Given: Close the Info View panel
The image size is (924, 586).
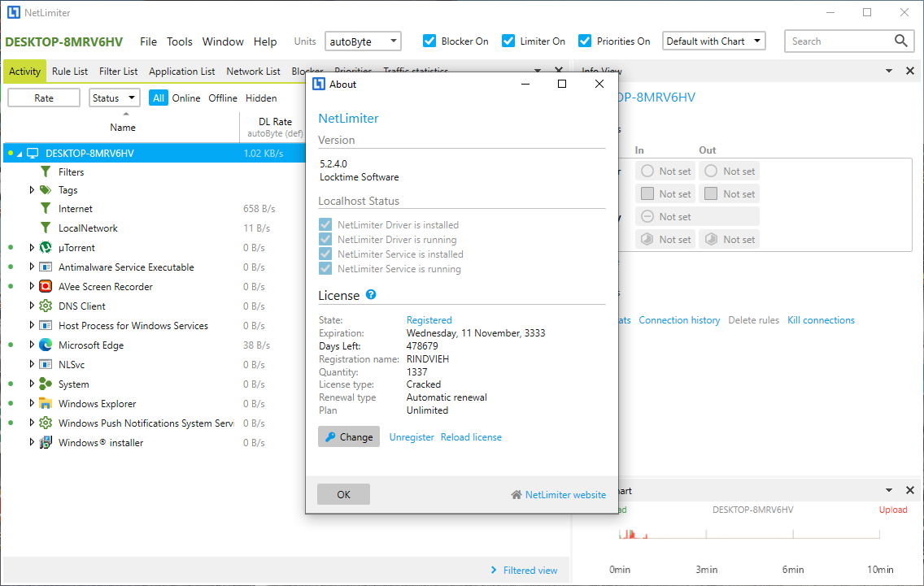Looking at the screenshot, I should point(910,71).
